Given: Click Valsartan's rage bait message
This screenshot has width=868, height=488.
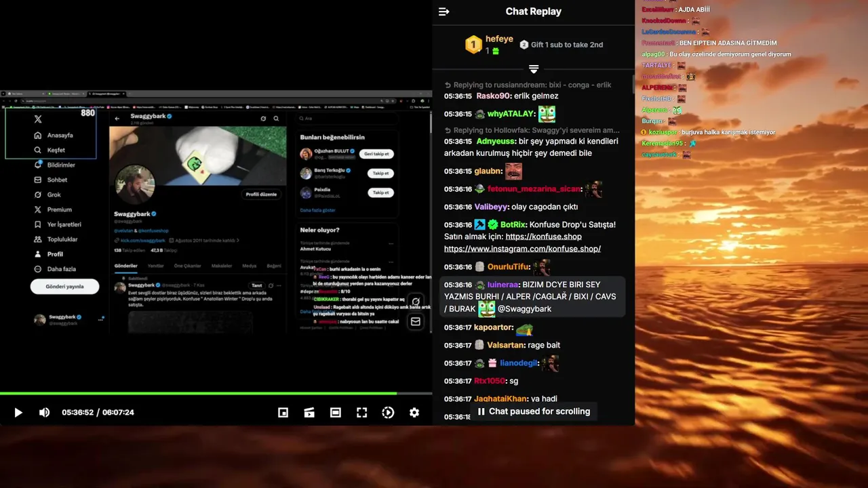Looking at the screenshot, I should tap(544, 345).
